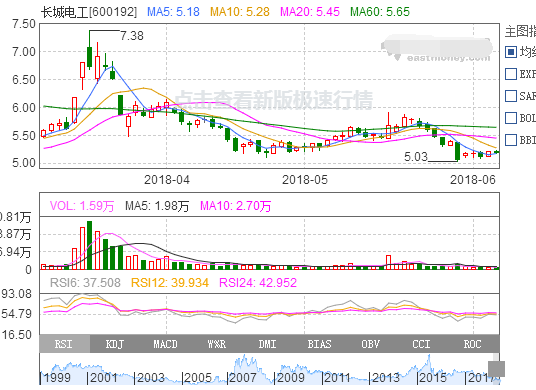536x390 pixels.
Task: Click the 5.03 low price candlestick
Action: pyautogui.click(x=457, y=151)
